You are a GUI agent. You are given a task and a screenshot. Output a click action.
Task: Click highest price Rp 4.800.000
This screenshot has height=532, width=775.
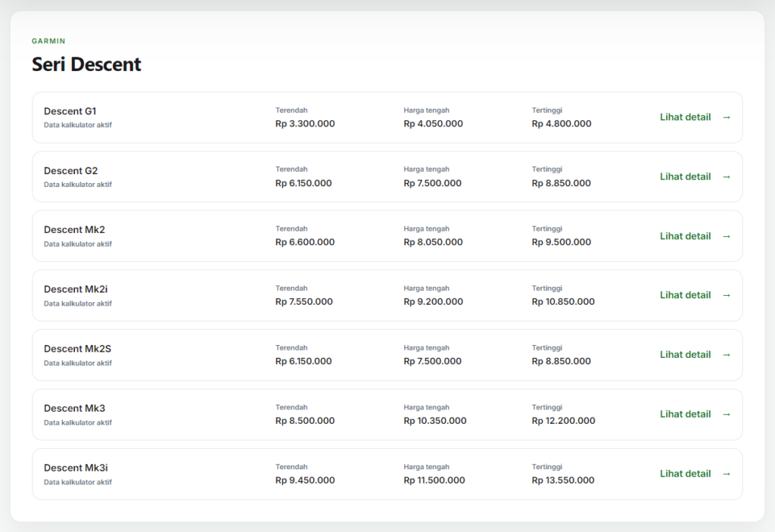coord(562,123)
